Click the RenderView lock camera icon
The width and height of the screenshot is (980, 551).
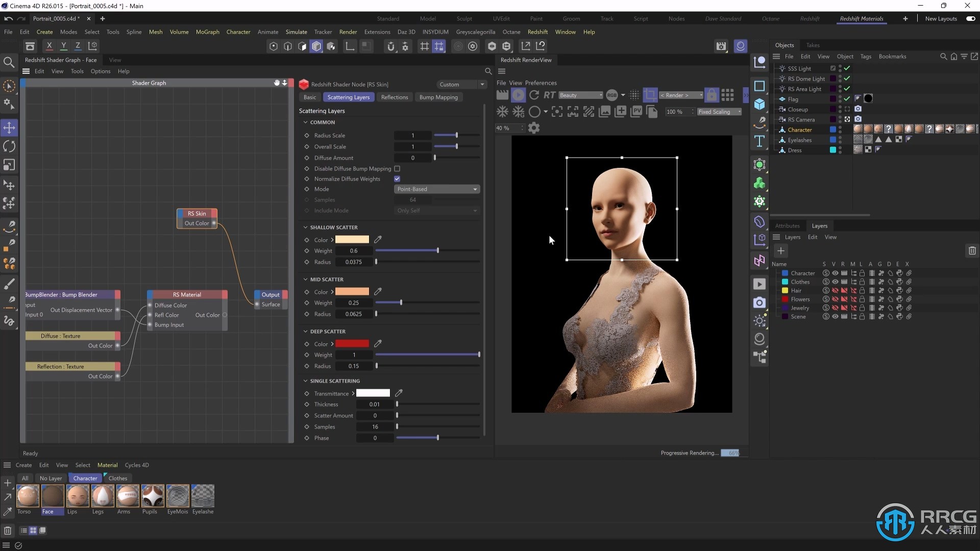pyautogui.click(x=712, y=95)
